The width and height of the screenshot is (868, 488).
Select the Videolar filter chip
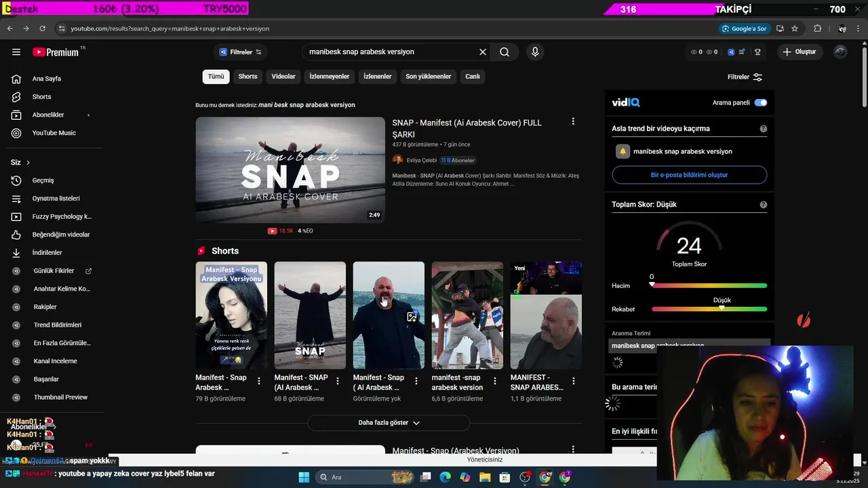tap(283, 77)
